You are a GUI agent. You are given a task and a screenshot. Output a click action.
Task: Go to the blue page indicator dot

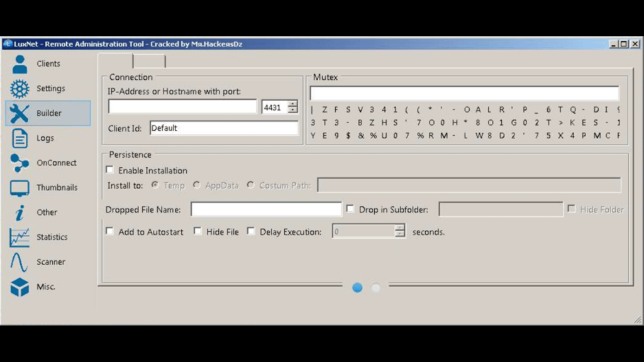tap(357, 288)
